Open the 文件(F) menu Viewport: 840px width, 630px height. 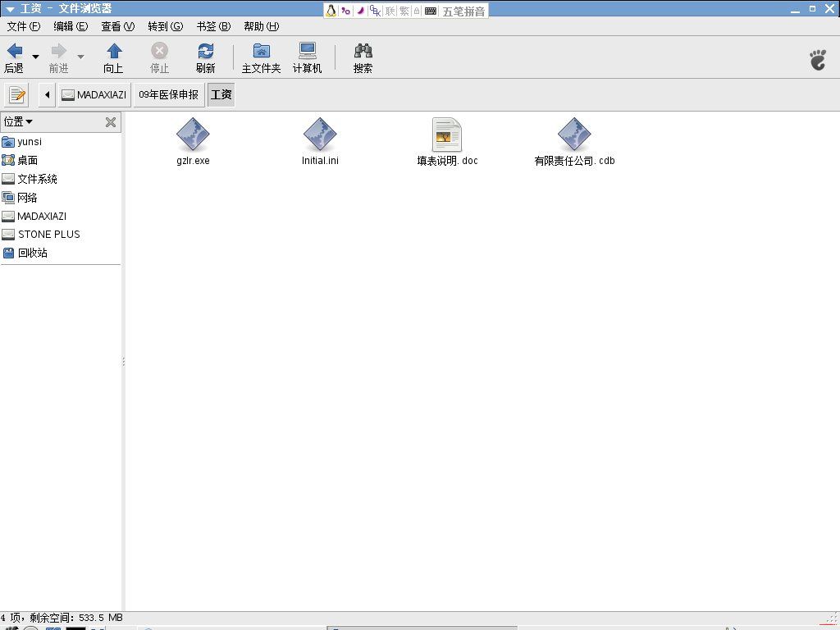click(x=24, y=26)
